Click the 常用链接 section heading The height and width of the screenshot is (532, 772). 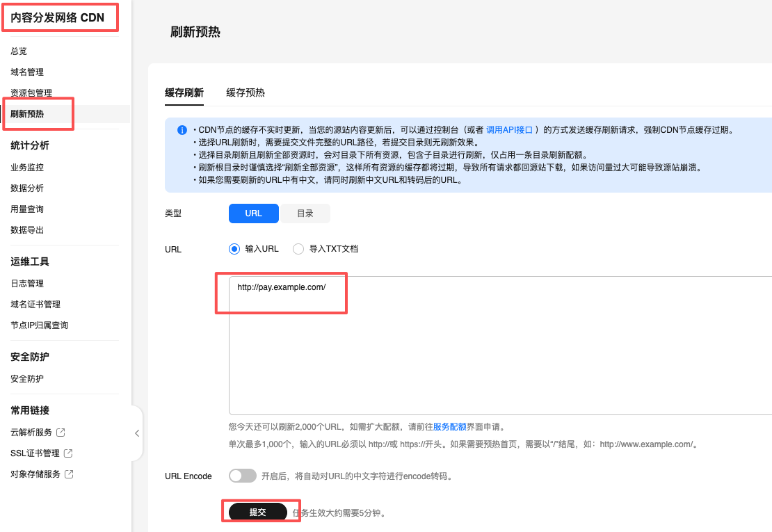pyautogui.click(x=29, y=410)
